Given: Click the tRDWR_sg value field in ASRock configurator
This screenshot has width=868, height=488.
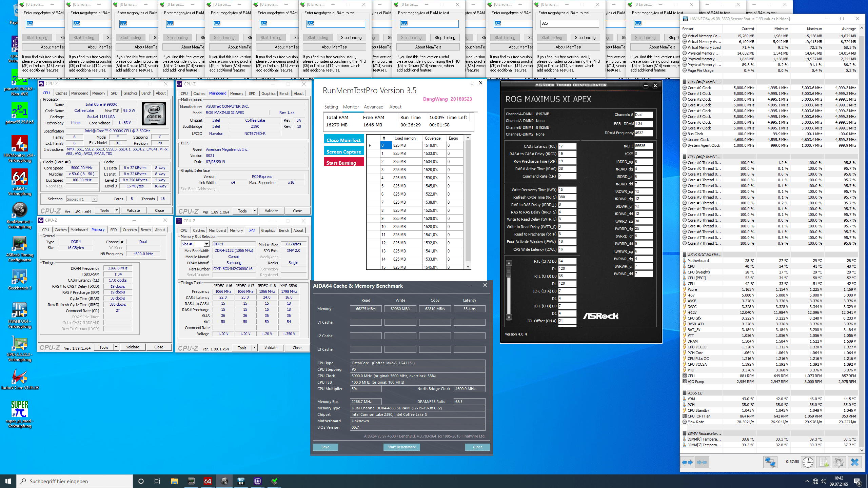Looking at the screenshot, I should coord(643,191).
